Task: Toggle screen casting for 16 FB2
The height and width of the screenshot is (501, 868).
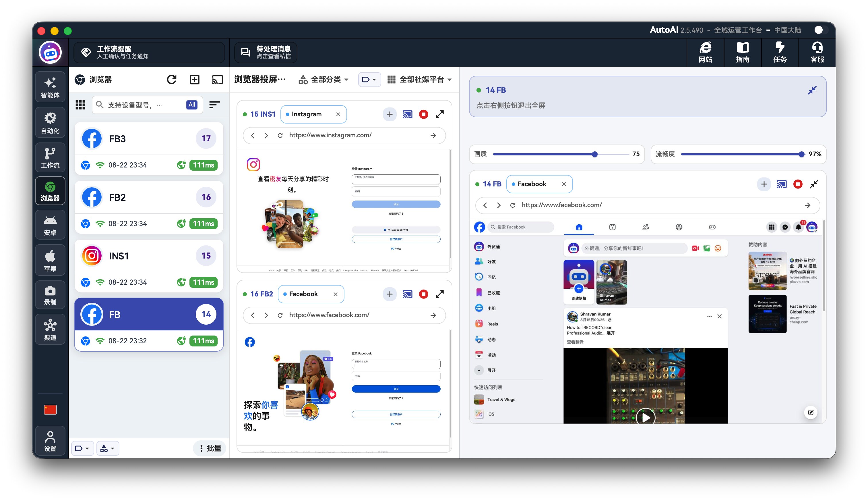Action: [407, 294]
